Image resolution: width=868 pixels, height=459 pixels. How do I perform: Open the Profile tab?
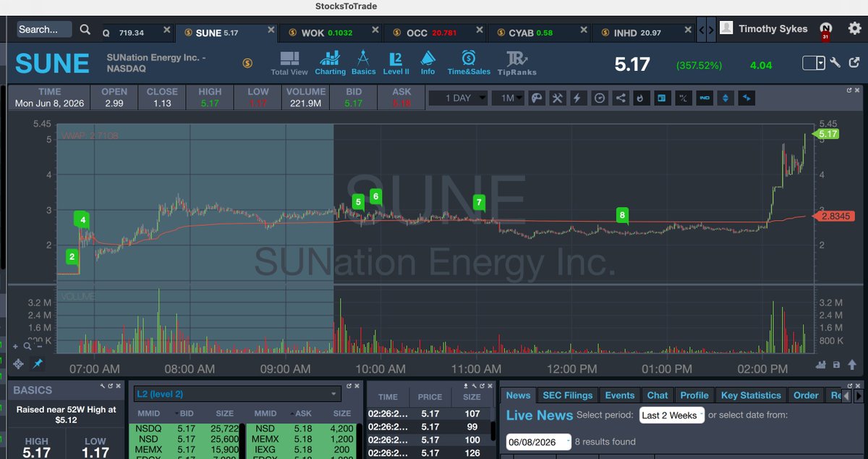pyautogui.click(x=694, y=395)
